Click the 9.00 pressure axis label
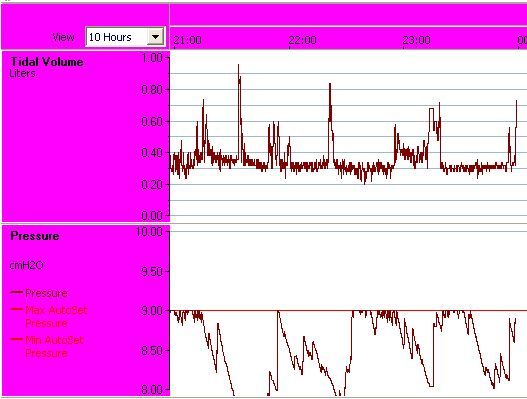The height and width of the screenshot is (399, 527). 152,311
